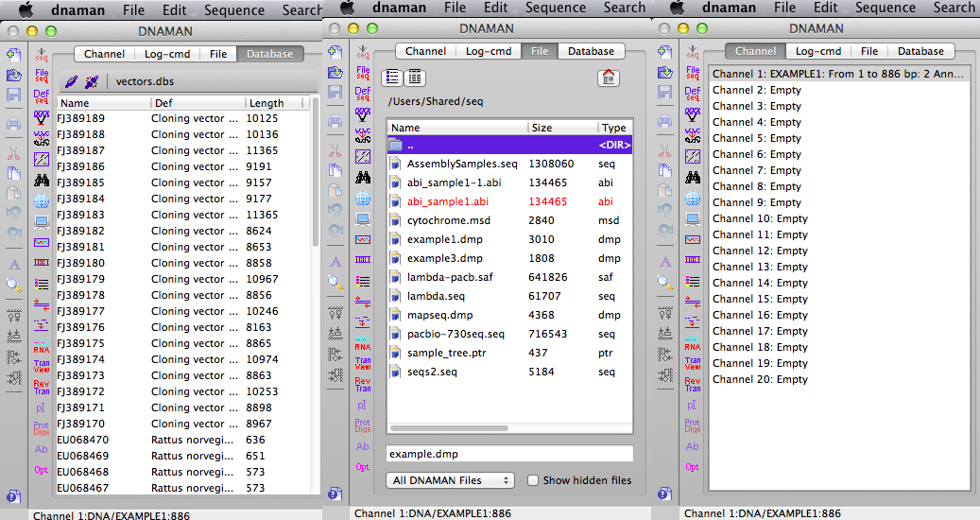
Task: Open the All DNAMAN Files dropdown
Action: (450, 480)
